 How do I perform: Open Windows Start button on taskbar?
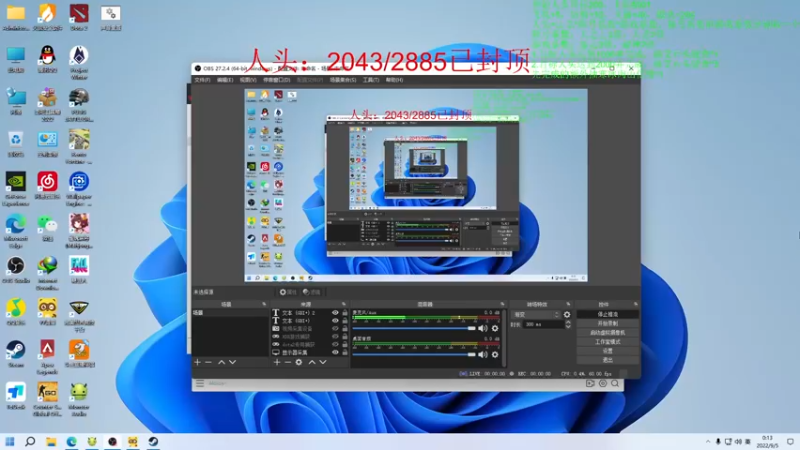click(10, 441)
